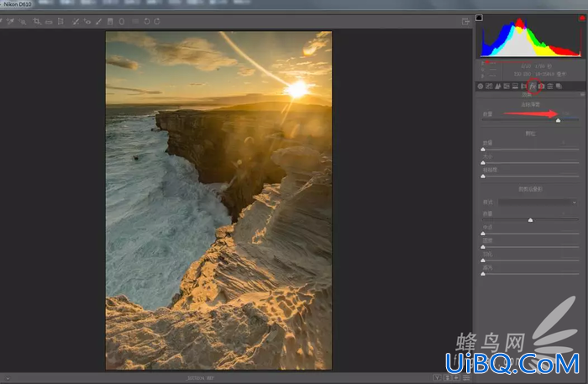The width and height of the screenshot is (588, 384).
Task: Open the zoom level dropdown at bottom left
Action: (8, 378)
